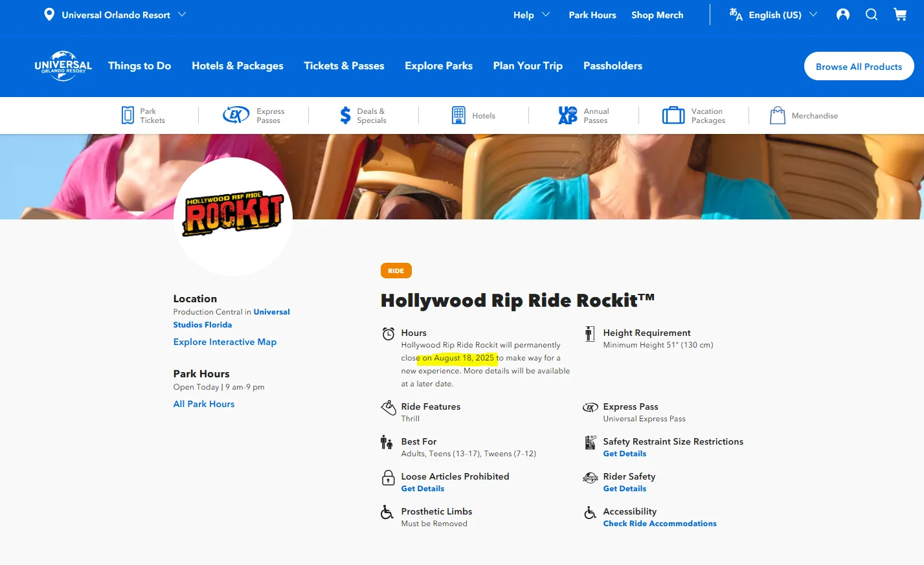Expand the Universal Orlando Resort location dropdown
This screenshot has height=565, width=924.
point(115,14)
